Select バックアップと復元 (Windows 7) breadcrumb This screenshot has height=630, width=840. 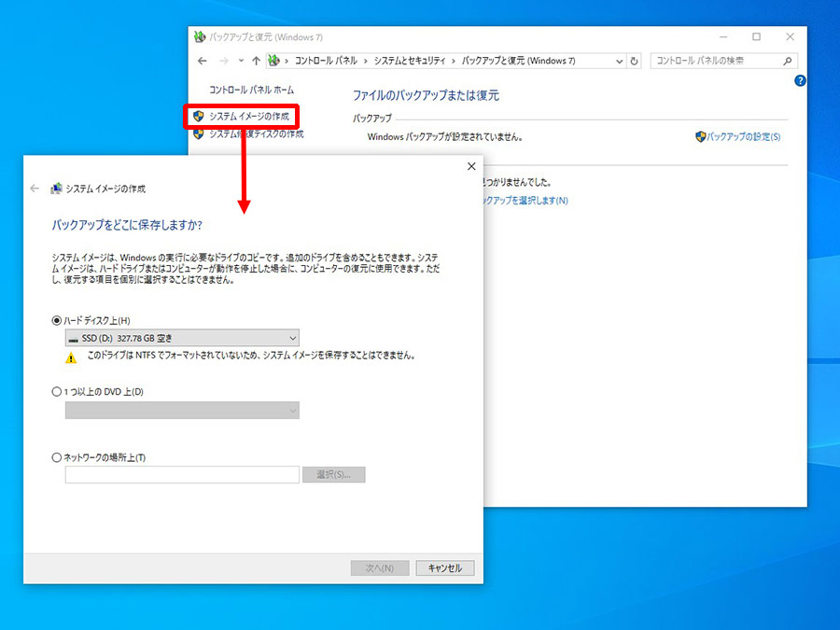coord(519,61)
